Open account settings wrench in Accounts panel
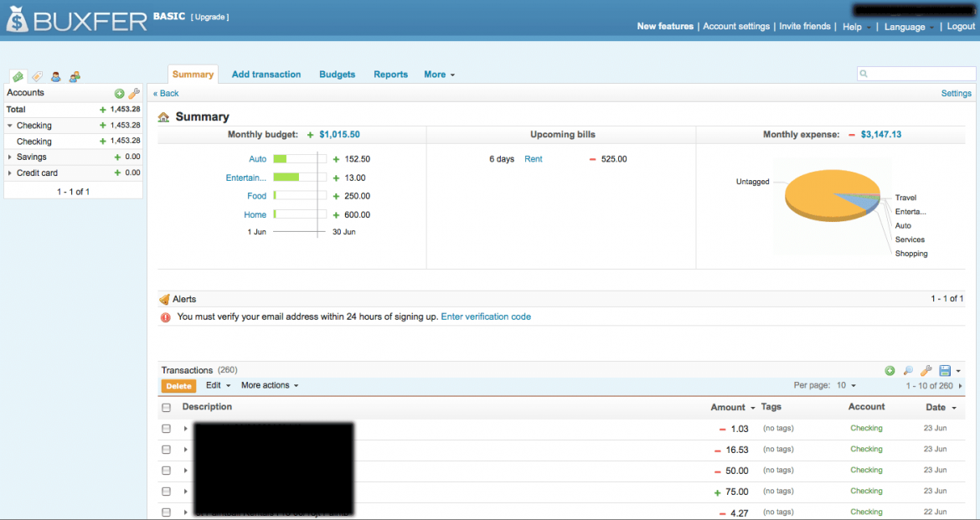The width and height of the screenshot is (980, 520). (133, 94)
